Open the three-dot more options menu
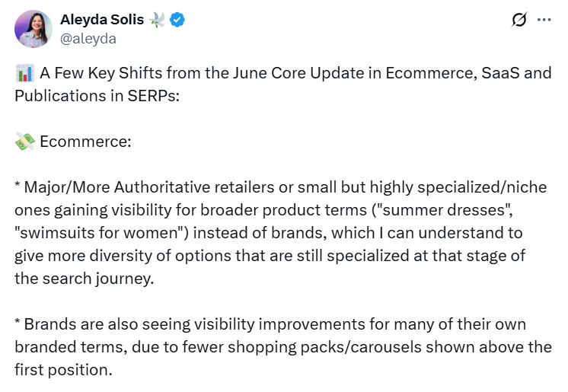 tap(544, 21)
